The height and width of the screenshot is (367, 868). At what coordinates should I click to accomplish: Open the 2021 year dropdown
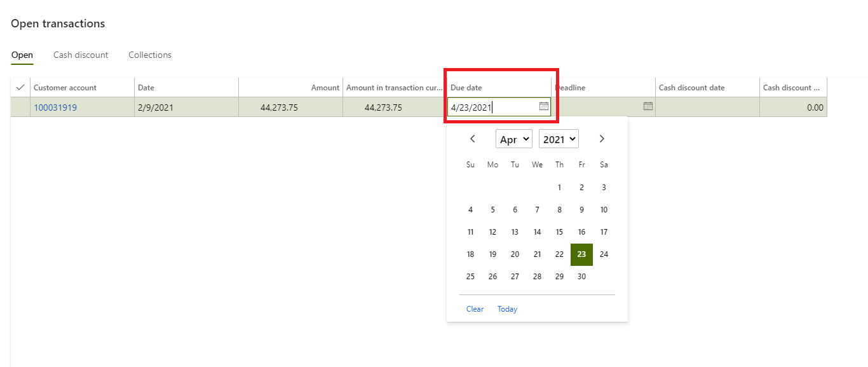tap(558, 138)
